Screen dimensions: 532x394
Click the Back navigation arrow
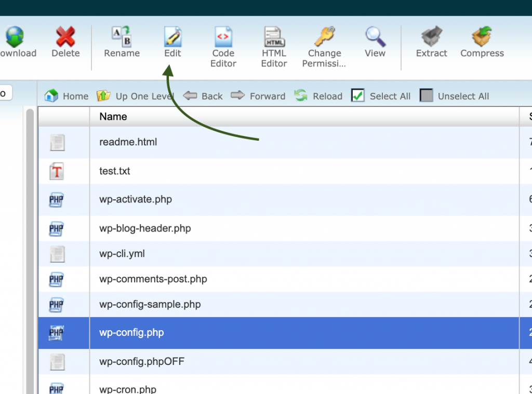click(203, 96)
